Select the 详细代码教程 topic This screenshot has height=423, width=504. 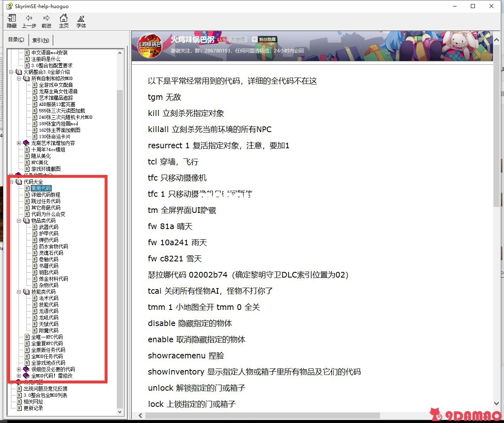(x=46, y=195)
